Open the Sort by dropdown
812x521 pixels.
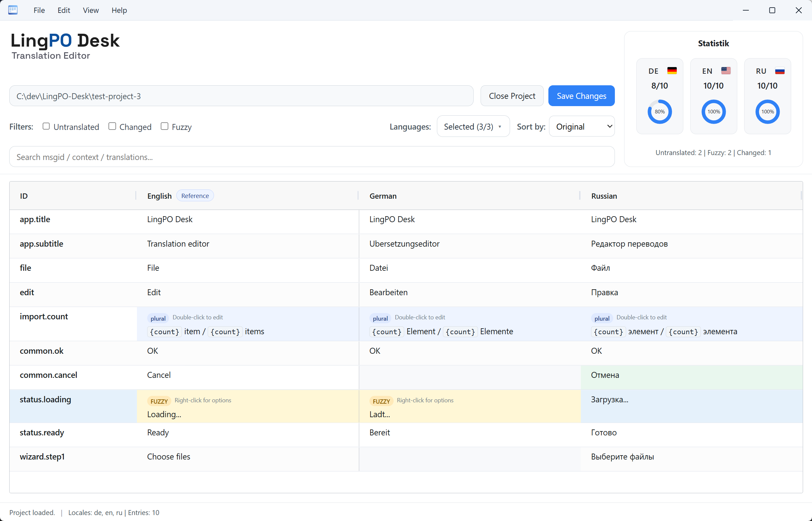pyautogui.click(x=581, y=126)
